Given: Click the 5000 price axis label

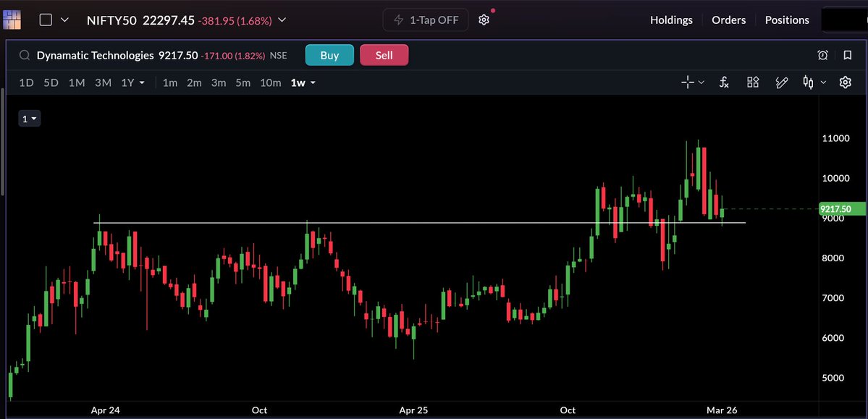Looking at the screenshot, I should click(x=833, y=378).
